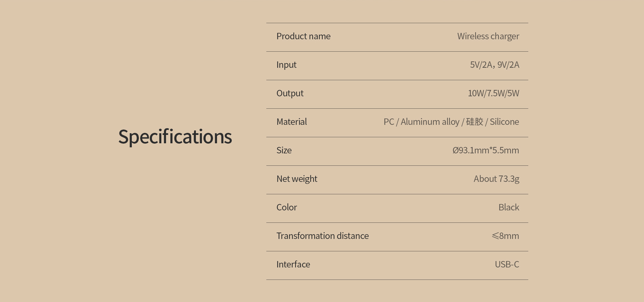Click the Net weight label
Screen dimensions: 644x302
pos(297,179)
